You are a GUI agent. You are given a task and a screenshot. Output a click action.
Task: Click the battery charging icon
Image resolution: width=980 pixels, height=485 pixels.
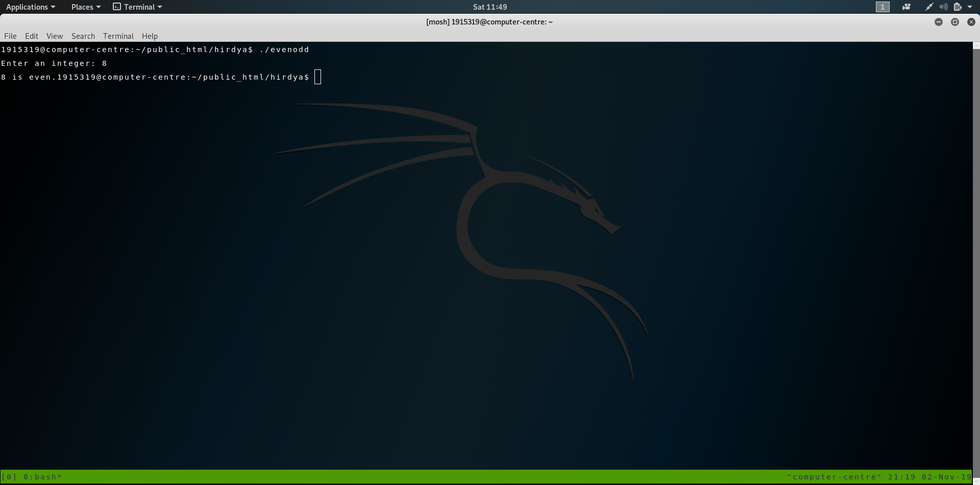(958, 7)
